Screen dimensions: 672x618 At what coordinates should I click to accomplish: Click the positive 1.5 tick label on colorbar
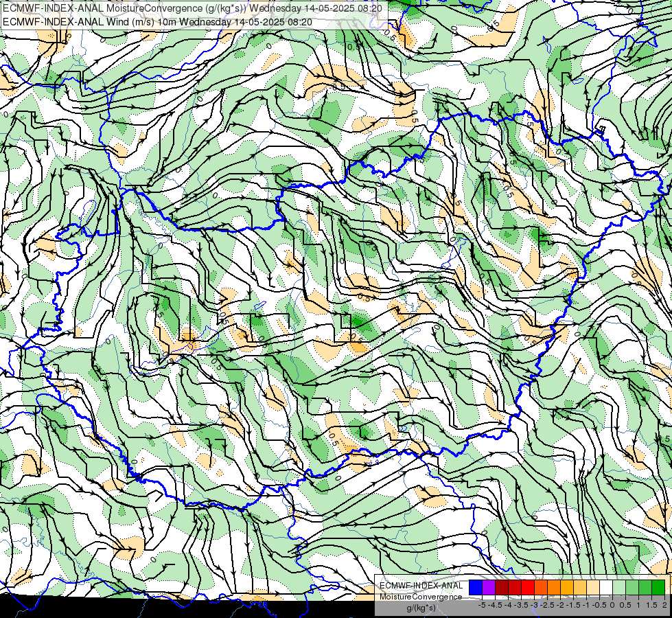[x=651, y=605]
